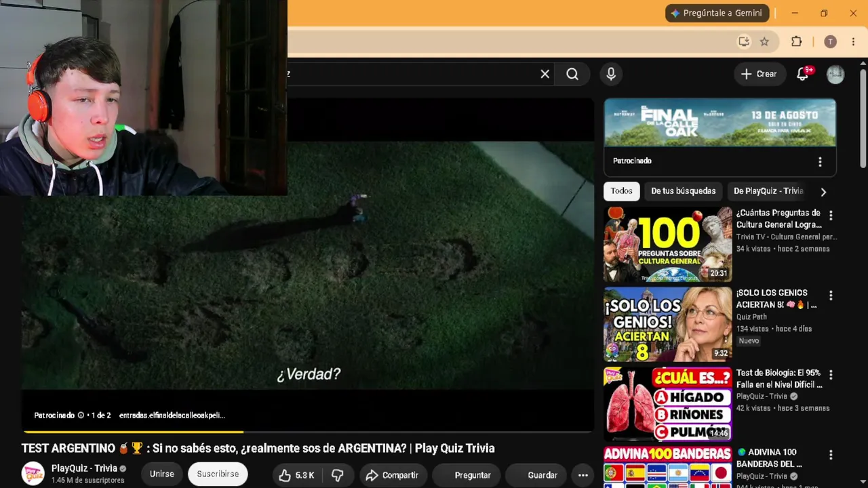Viewport: 868px width, 488px height.
Task: Start voice search with the microphone
Action: click(611, 74)
